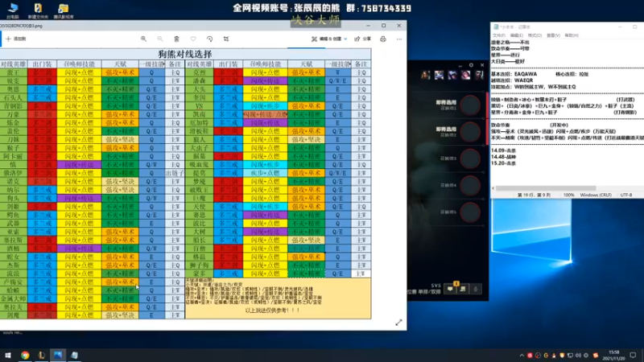
Task: Open Google Chrome from the taskbar
Action: pos(25,355)
